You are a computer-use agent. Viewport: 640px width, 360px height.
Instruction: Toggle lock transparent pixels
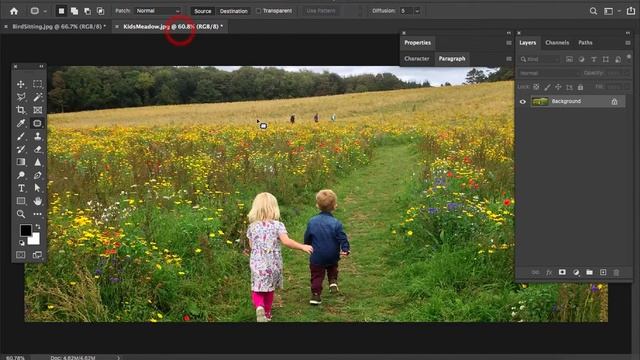(x=536, y=87)
